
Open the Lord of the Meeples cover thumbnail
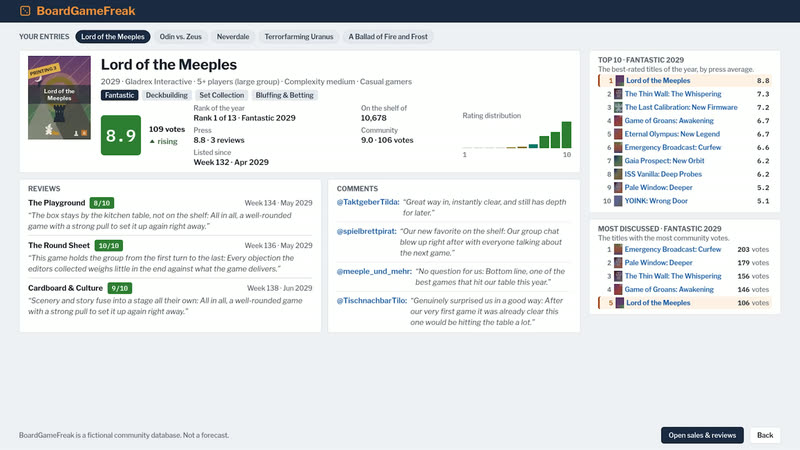pos(59,97)
